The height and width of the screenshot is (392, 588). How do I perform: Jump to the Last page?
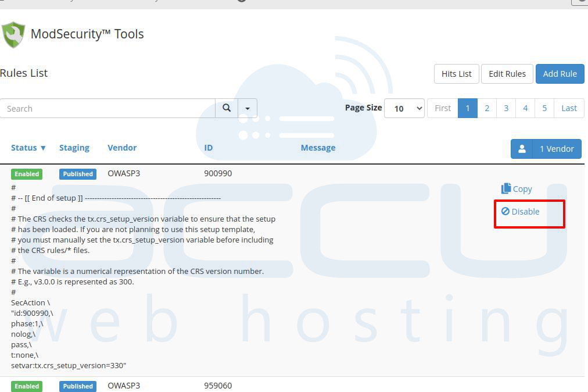point(569,108)
